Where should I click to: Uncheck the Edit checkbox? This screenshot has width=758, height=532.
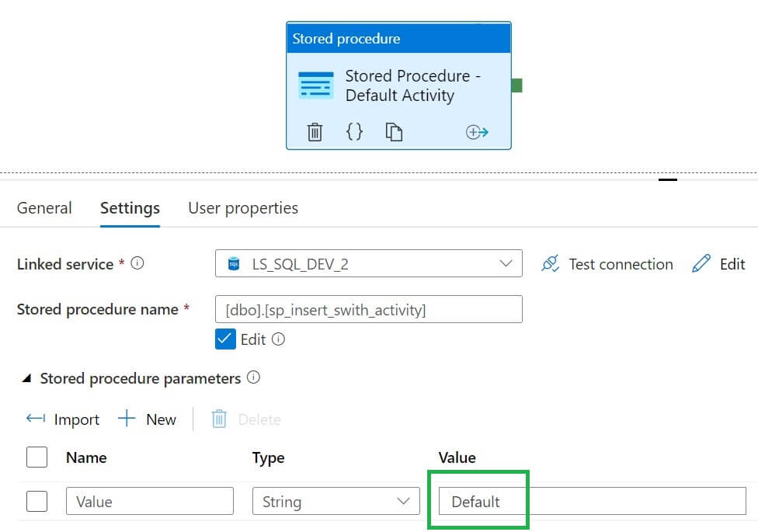pos(225,339)
